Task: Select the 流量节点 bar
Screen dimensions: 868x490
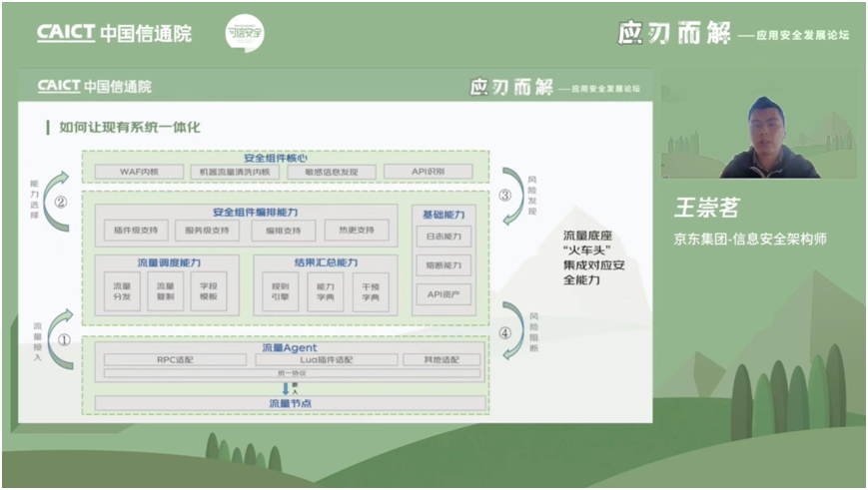Action: coord(290,403)
